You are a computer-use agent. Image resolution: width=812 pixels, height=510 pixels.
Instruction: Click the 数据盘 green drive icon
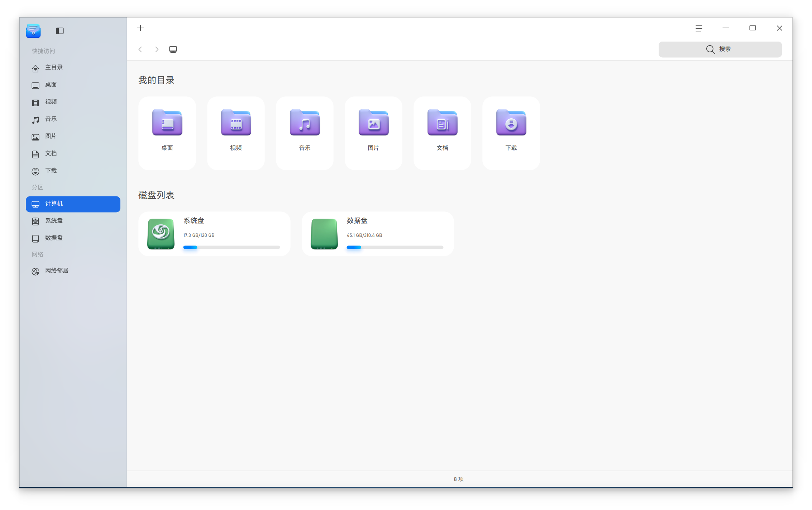click(x=324, y=234)
